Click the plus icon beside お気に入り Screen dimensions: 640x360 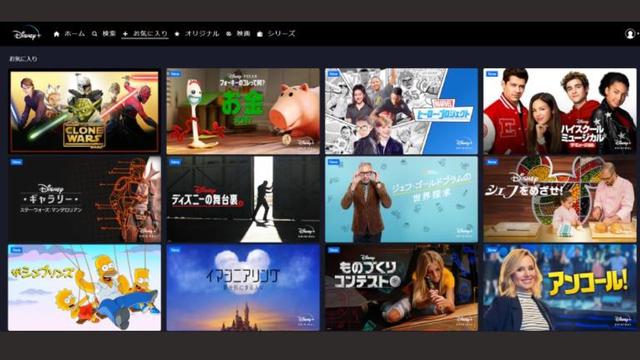click(x=125, y=34)
